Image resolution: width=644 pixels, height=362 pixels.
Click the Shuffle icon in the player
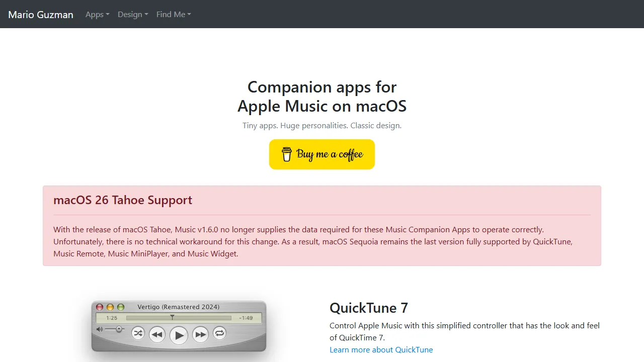(138, 333)
